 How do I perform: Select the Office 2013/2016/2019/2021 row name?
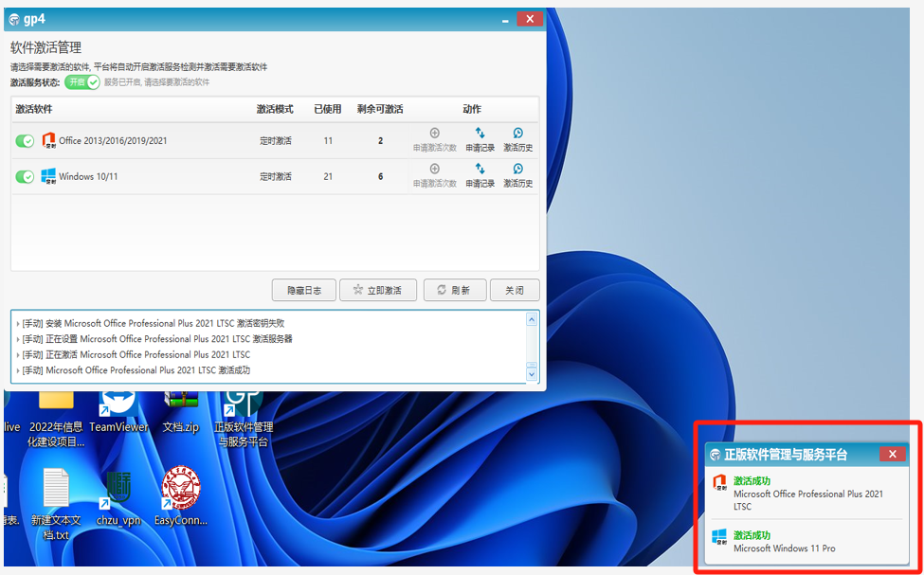click(113, 141)
